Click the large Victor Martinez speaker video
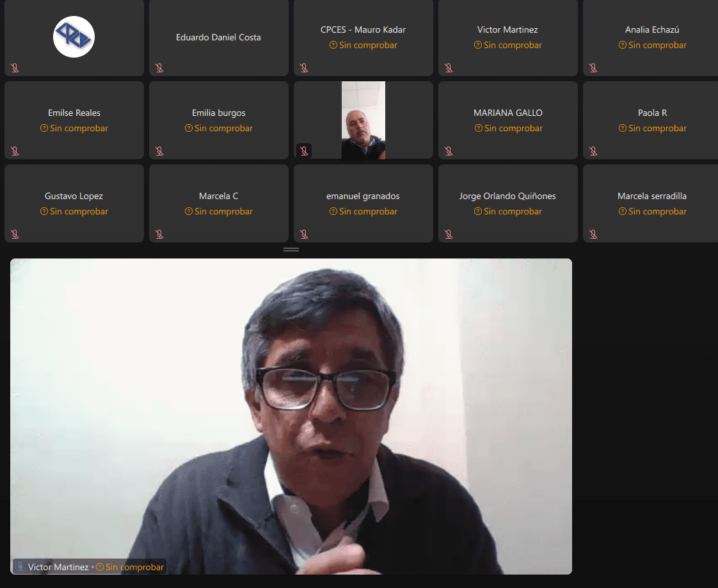Viewport: 718px width, 588px height. (x=291, y=417)
